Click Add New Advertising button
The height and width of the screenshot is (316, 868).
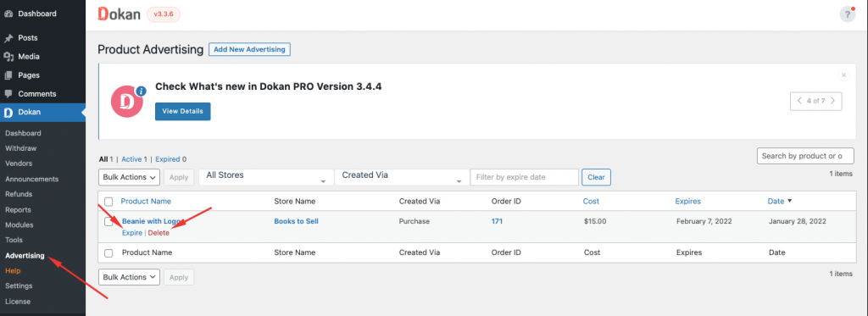pos(249,49)
